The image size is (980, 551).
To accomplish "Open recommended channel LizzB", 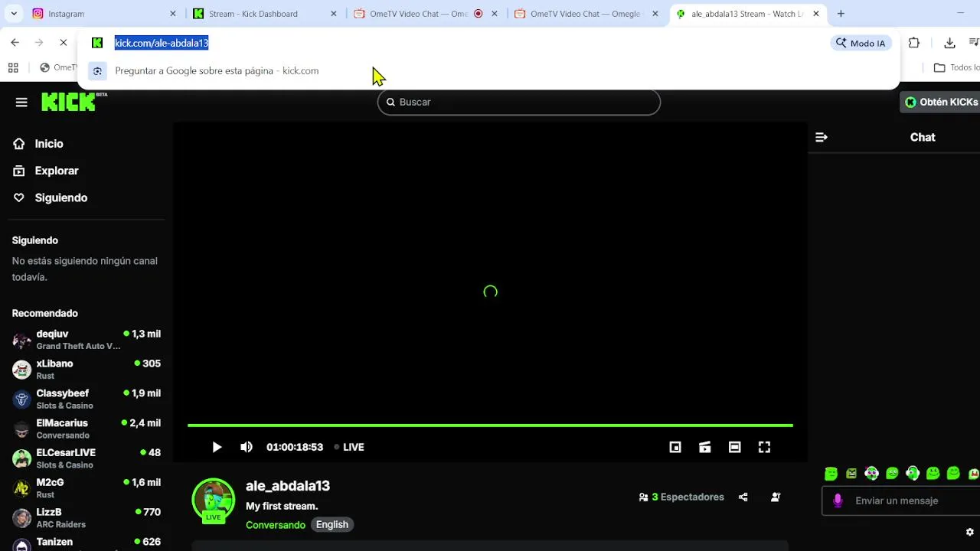I will (x=87, y=518).
